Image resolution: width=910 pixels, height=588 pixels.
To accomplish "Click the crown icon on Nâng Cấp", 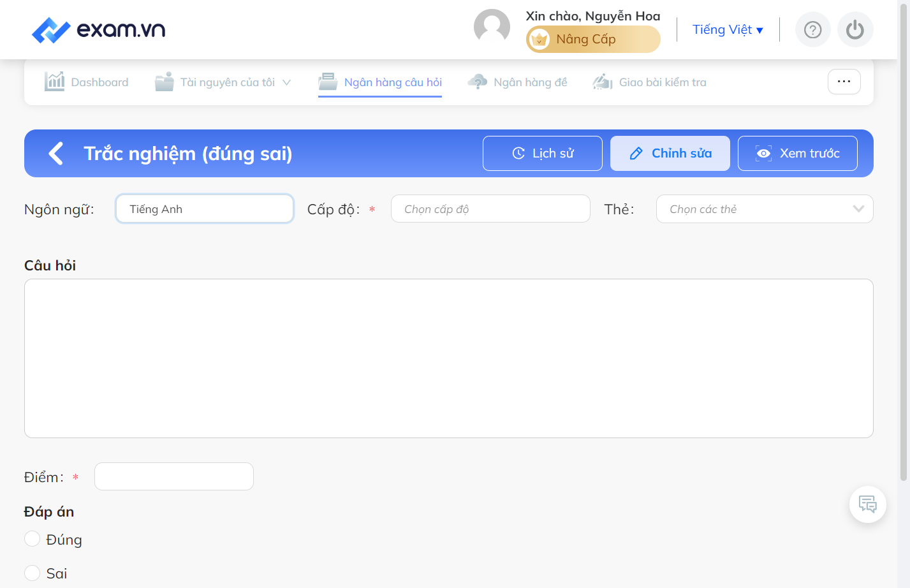I will (x=539, y=40).
